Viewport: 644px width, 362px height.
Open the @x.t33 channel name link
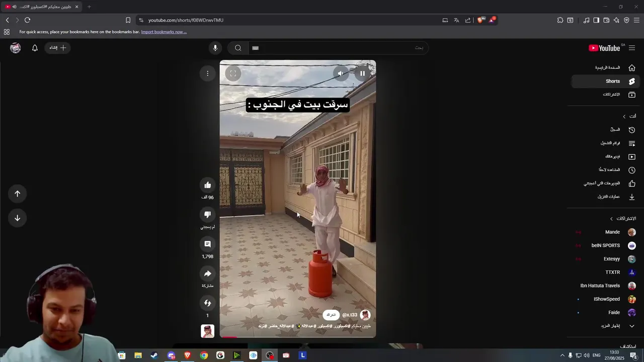350,315
